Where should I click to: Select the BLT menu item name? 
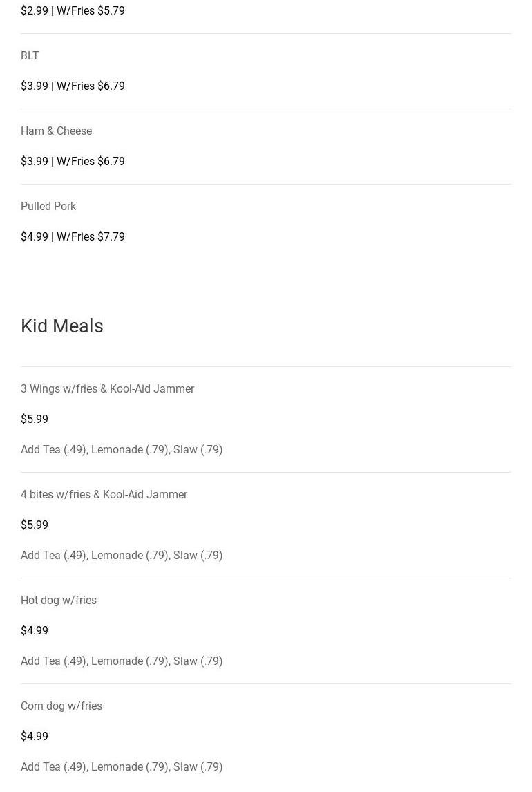point(30,56)
